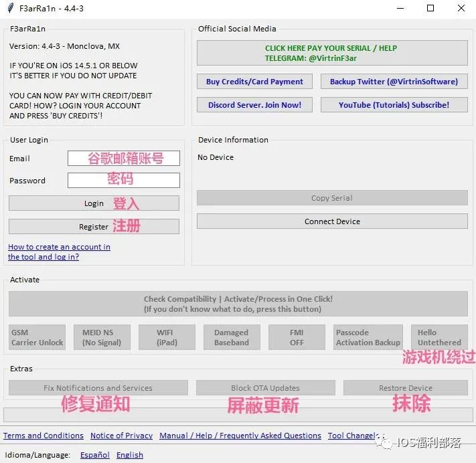The image size is (476, 463).
Task: Switch language to English
Action: pos(130,455)
